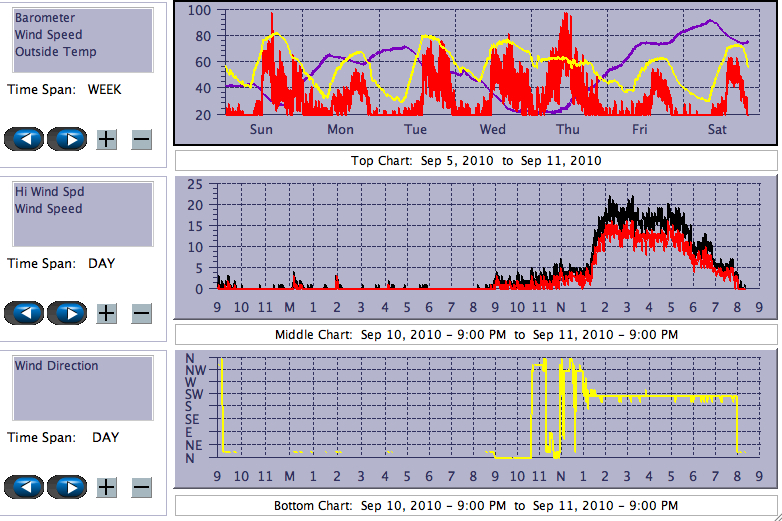Viewport: 782px width, 521px height.
Task: Click the Thu label on the weekly chart
Action: [x=567, y=129]
